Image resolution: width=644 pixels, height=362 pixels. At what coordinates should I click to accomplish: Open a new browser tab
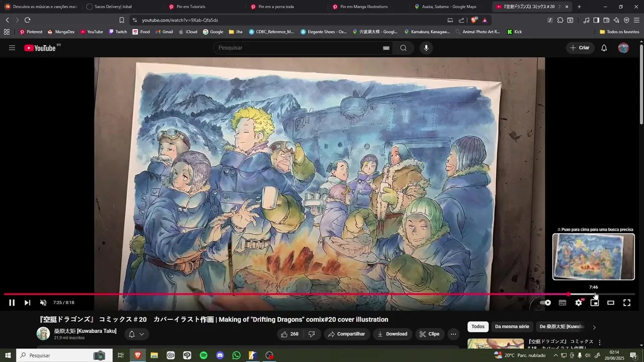pyautogui.click(x=579, y=7)
